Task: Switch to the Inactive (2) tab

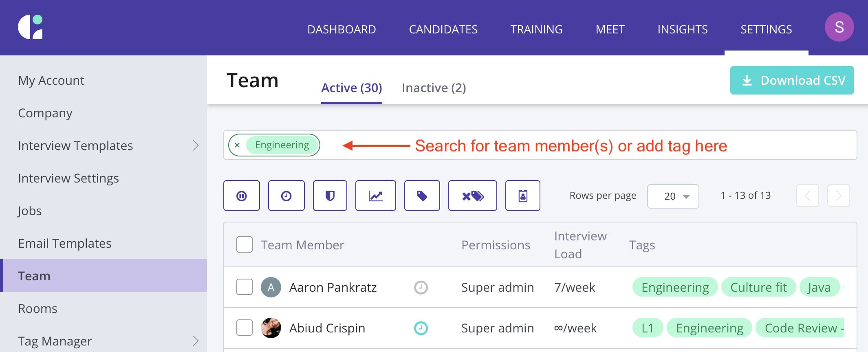Action: click(434, 88)
